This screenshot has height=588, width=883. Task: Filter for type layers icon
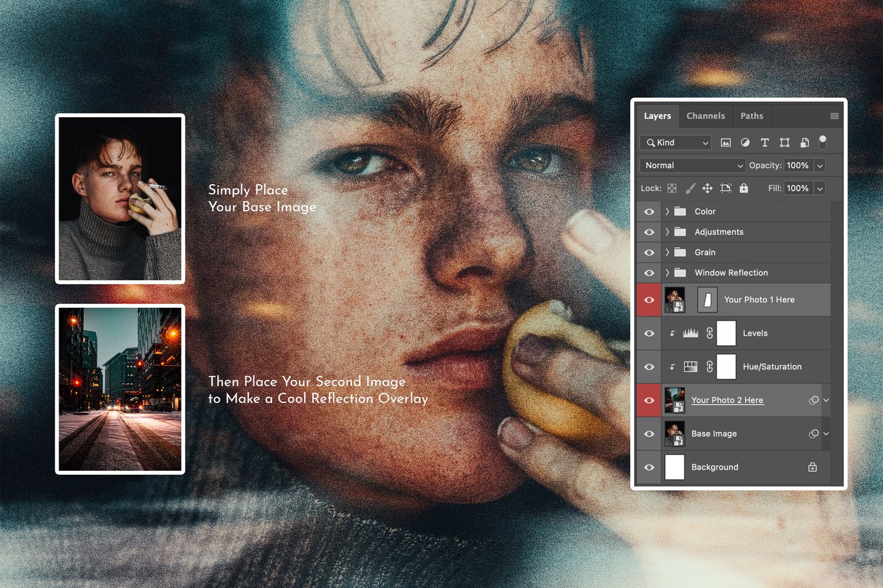pyautogui.click(x=764, y=142)
